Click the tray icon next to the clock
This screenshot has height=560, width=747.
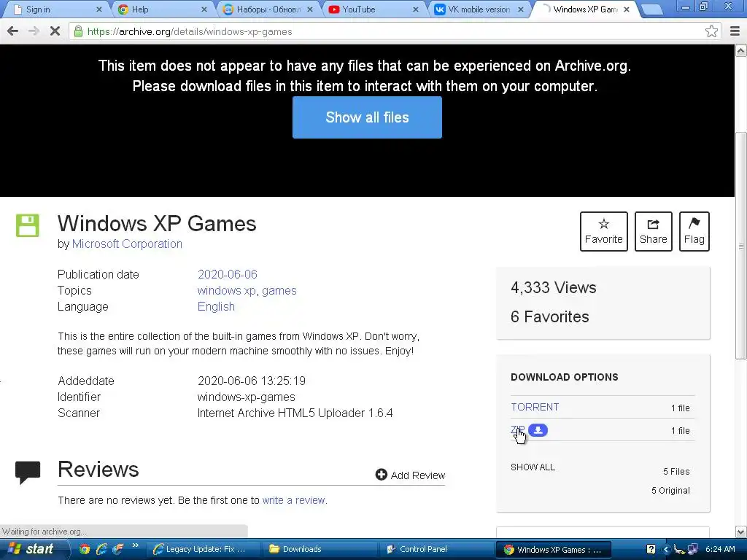(693, 549)
